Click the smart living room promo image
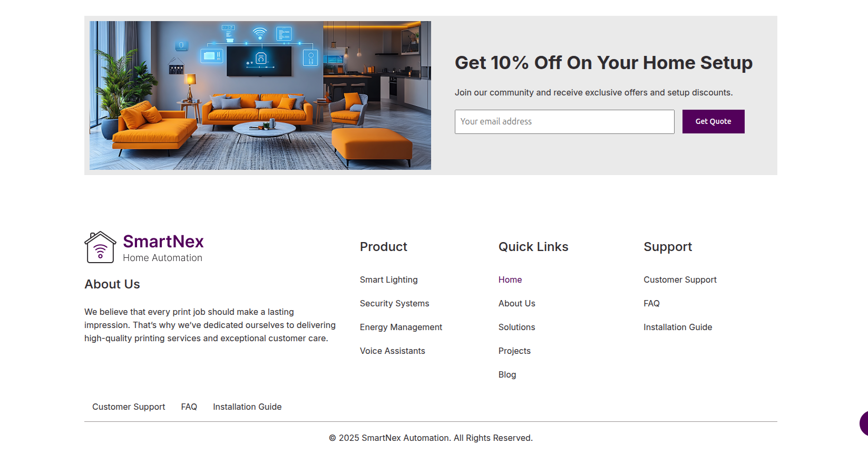This screenshot has width=868, height=453. 260,95
